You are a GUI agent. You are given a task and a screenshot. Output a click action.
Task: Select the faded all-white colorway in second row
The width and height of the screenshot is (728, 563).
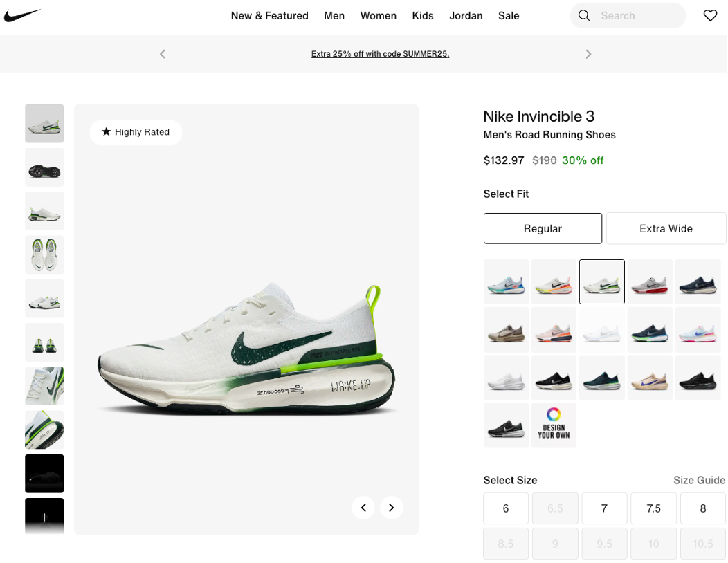602,329
